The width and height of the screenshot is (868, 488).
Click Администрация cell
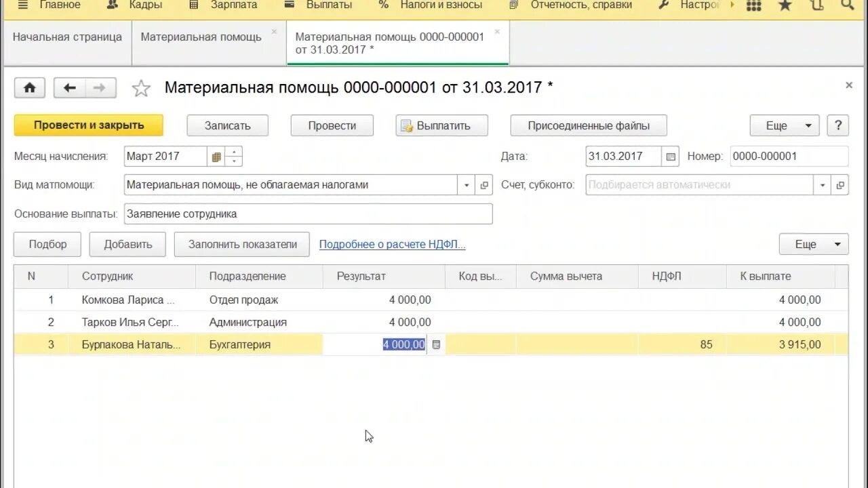pos(259,323)
